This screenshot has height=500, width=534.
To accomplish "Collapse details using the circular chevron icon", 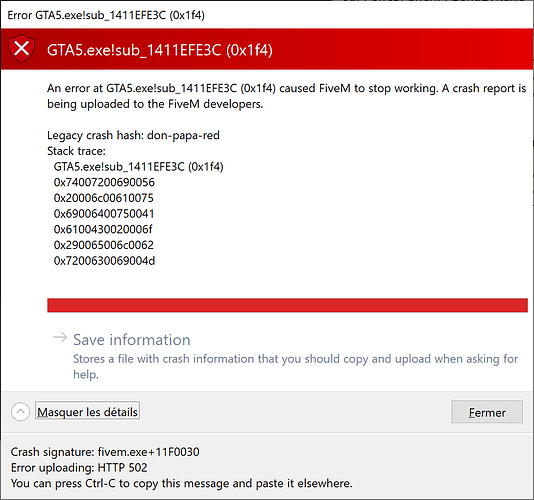I will click(x=20, y=411).
